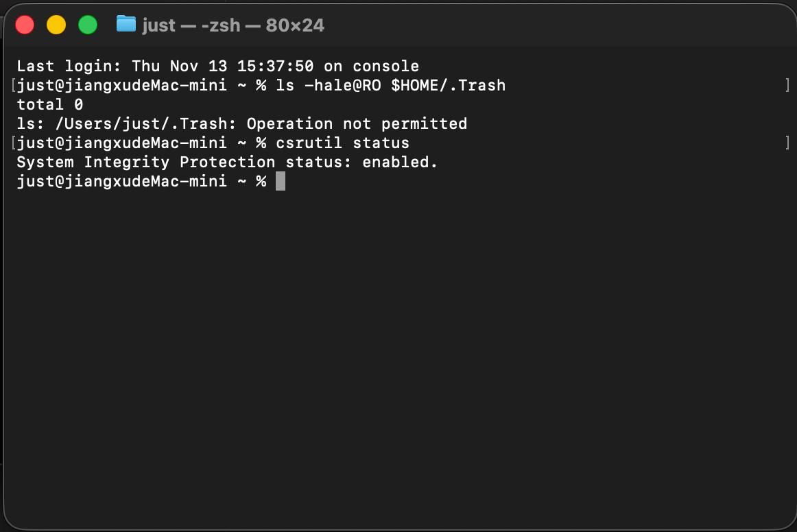
Task: Click "System Integrity Protection" output text
Action: (x=145, y=162)
